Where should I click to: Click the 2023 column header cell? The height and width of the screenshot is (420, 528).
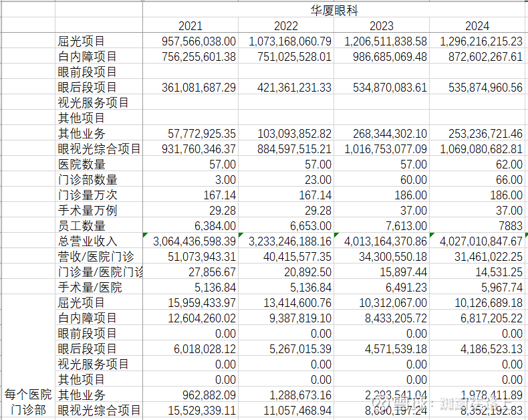coord(382,25)
